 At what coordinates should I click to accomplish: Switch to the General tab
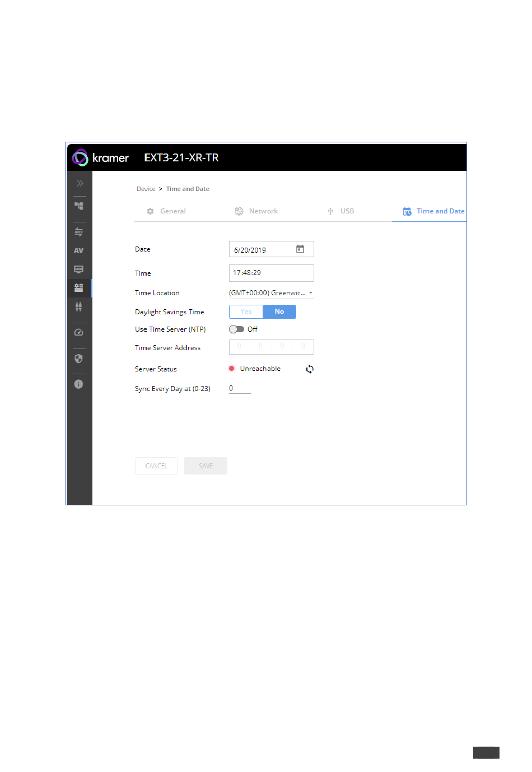tap(166, 211)
